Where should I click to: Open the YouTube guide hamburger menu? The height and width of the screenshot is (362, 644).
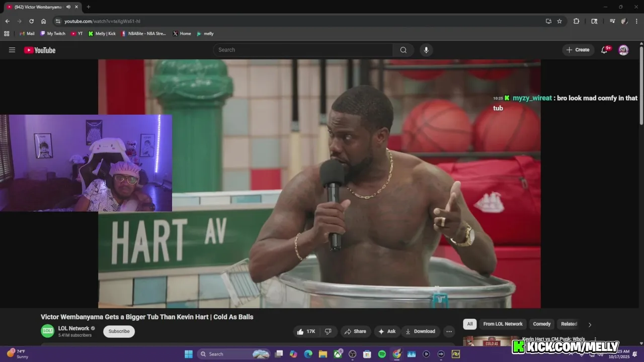pyautogui.click(x=12, y=50)
